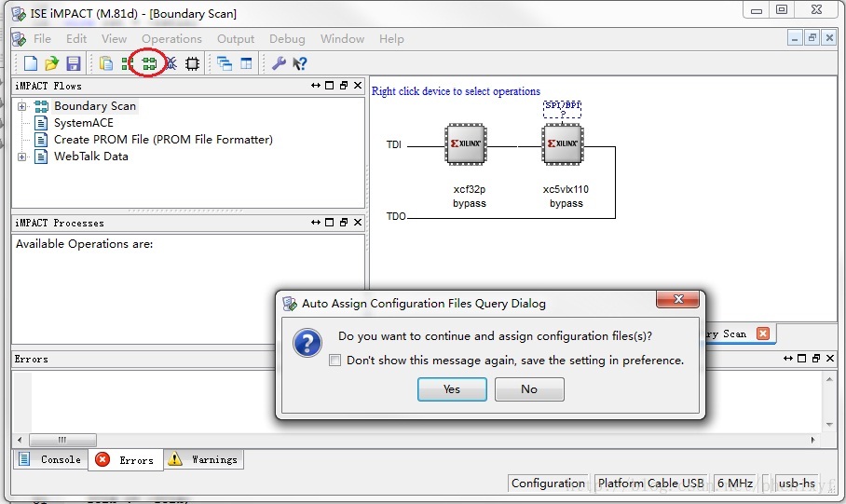
Task: Click the debug chain bug icon
Action: pos(171,63)
